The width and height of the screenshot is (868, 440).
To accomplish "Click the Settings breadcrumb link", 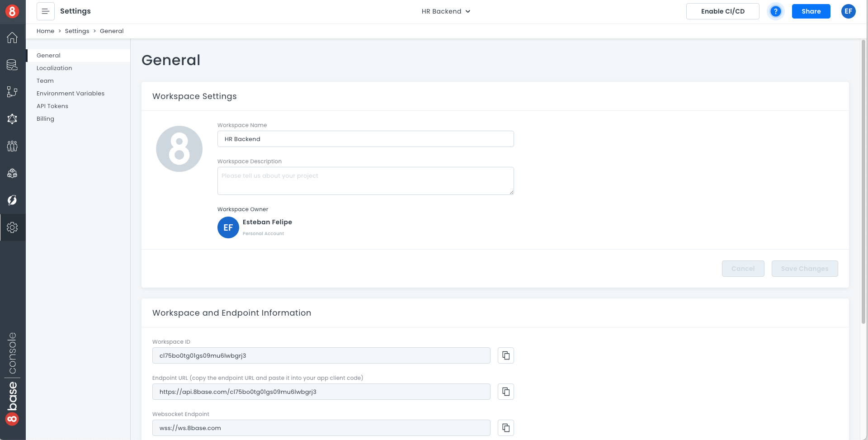I will (77, 31).
